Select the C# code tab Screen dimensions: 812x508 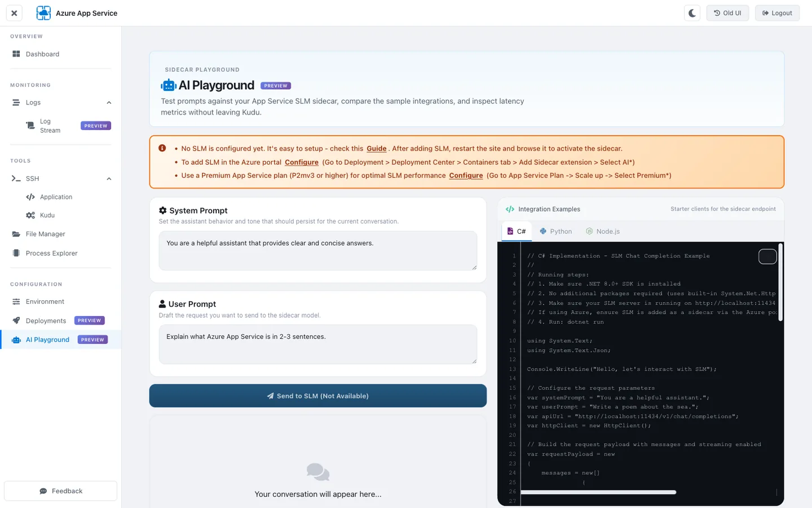pos(517,231)
